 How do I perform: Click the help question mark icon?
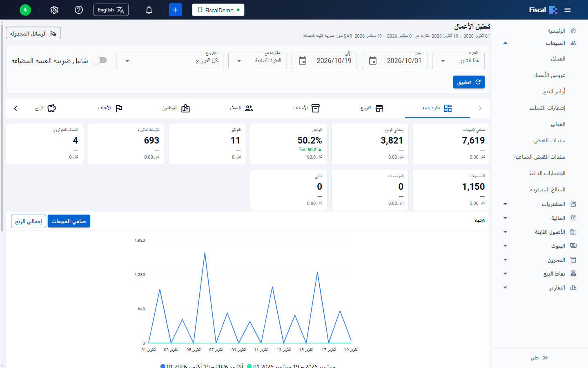coord(79,10)
